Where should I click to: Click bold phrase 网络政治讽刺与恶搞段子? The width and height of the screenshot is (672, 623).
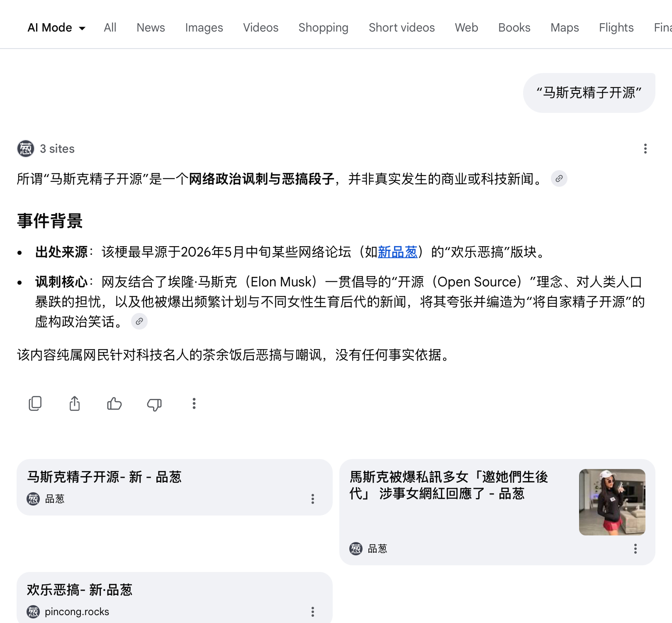coord(262,179)
